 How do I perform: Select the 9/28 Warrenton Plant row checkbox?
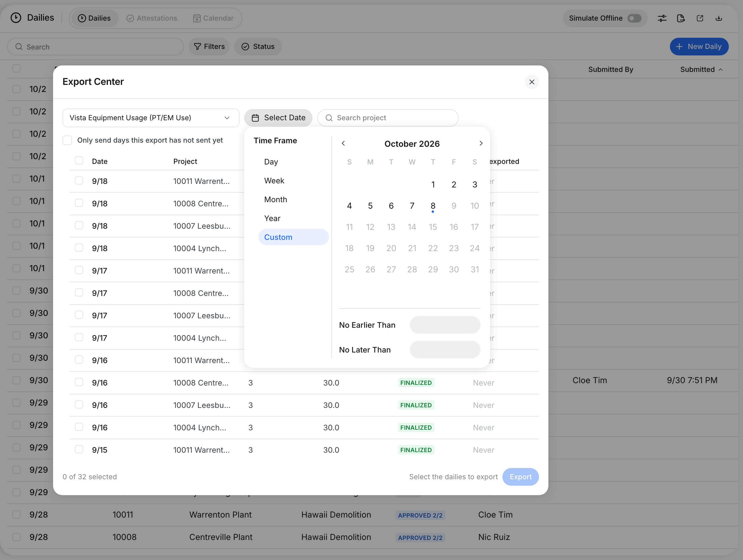(17, 514)
